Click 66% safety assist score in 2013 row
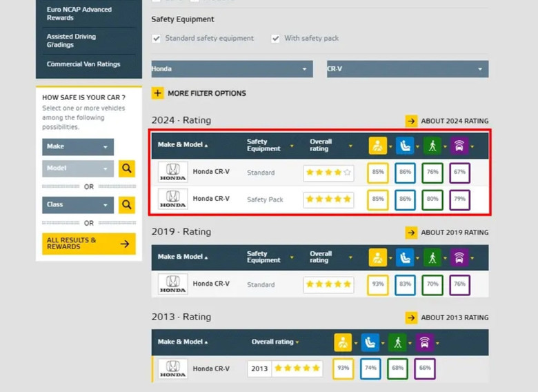This screenshot has width=538, height=392. [425, 369]
